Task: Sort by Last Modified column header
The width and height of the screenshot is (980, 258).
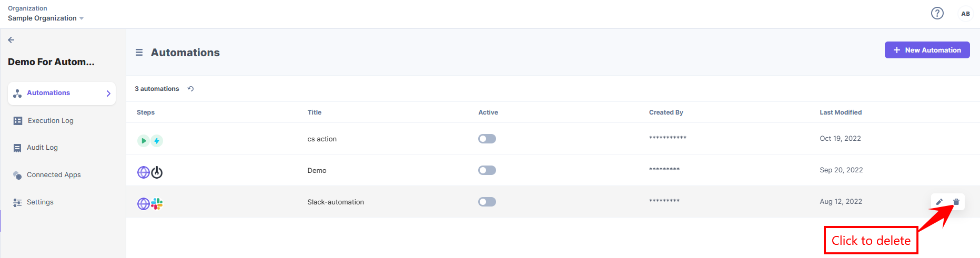Action: click(x=841, y=112)
